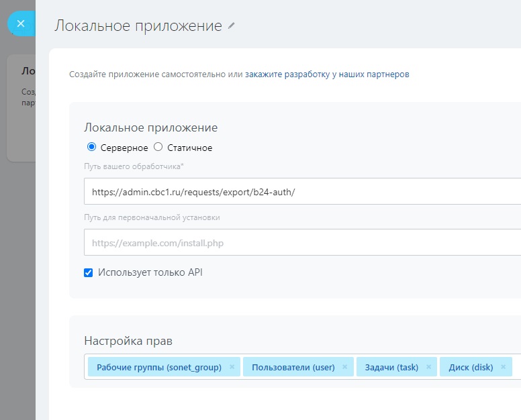Select the Статичное radio option
Image resolution: width=521 pixels, height=420 pixels.
point(158,147)
